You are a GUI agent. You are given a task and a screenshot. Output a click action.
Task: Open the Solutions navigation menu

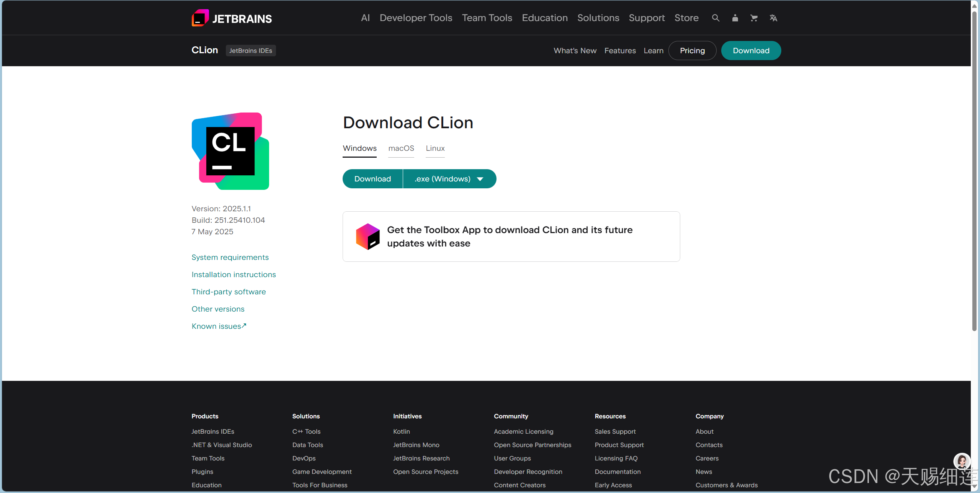point(598,18)
